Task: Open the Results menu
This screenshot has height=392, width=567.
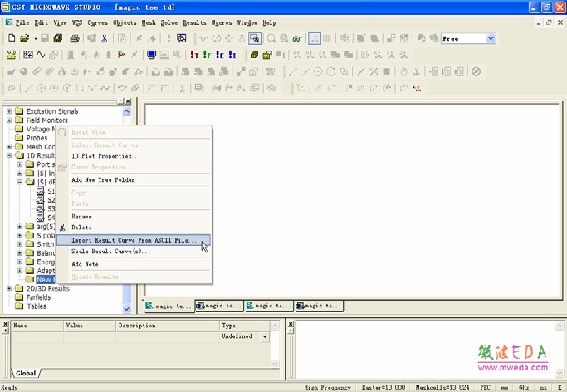Action: point(194,22)
